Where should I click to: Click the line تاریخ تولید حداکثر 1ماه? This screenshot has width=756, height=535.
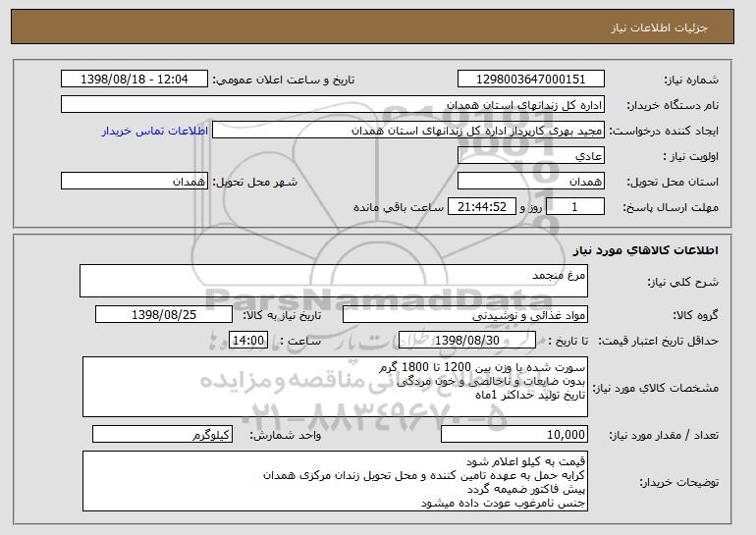(530, 396)
